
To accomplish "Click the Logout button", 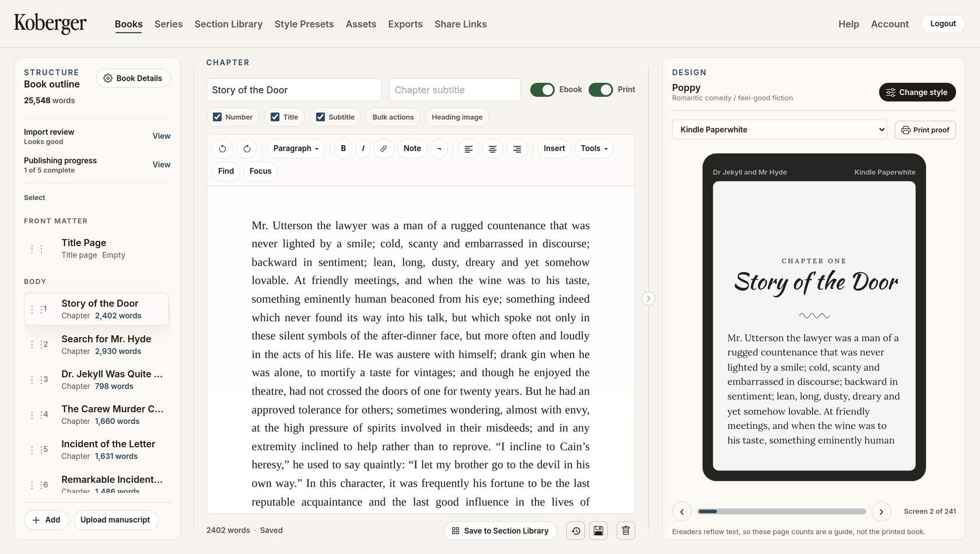I will pyautogui.click(x=943, y=24).
